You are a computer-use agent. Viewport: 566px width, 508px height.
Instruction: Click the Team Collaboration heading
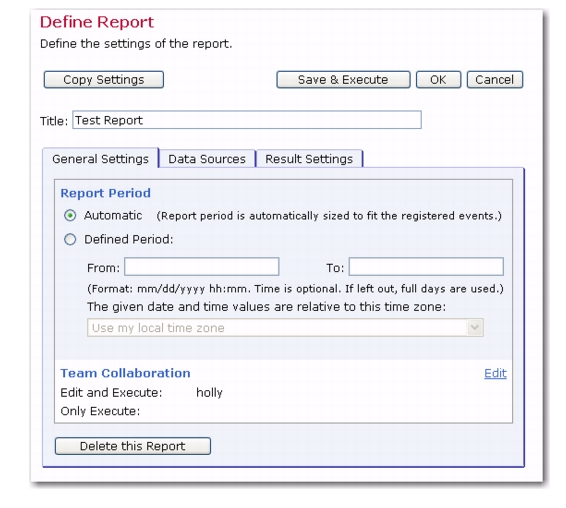[x=125, y=373]
